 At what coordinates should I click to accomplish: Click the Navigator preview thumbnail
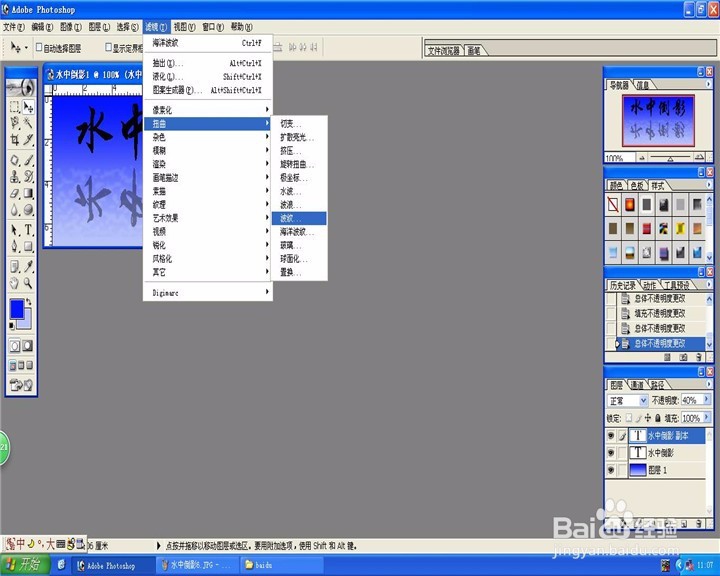point(658,120)
